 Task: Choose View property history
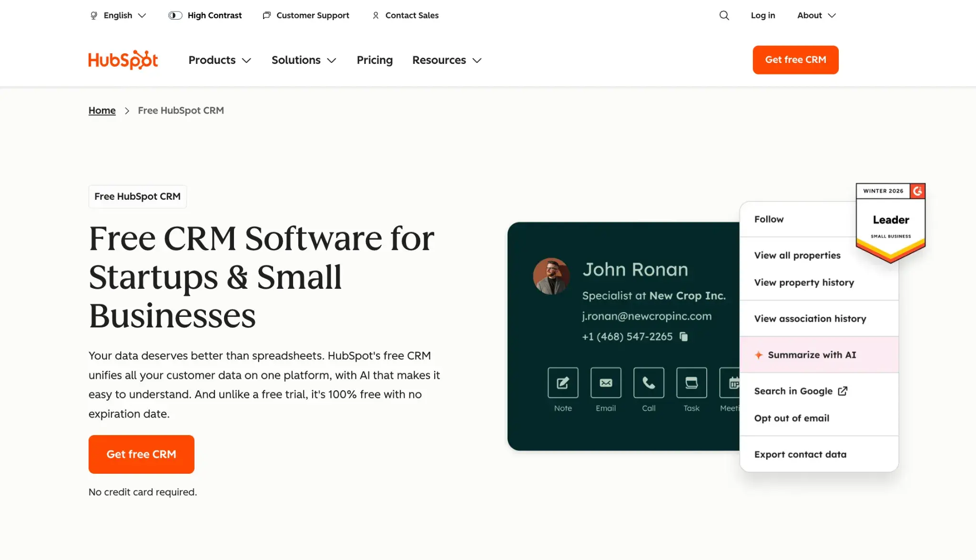(x=804, y=283)
